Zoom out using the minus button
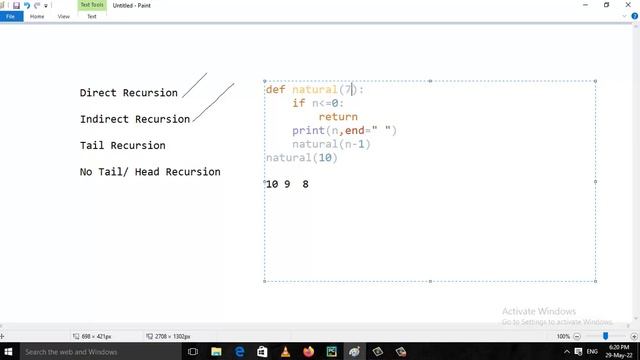Viewport: 640px width, 360px height. 577,336
